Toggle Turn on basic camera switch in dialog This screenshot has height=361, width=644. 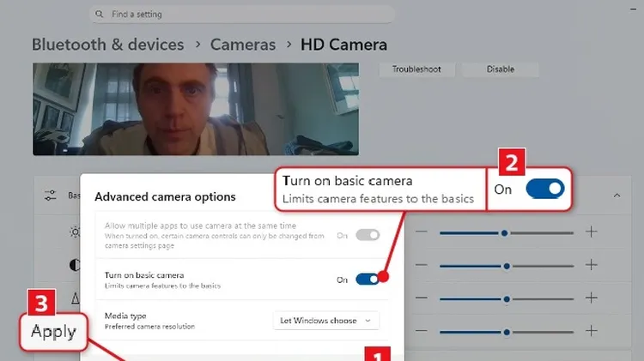coord(367,279)
